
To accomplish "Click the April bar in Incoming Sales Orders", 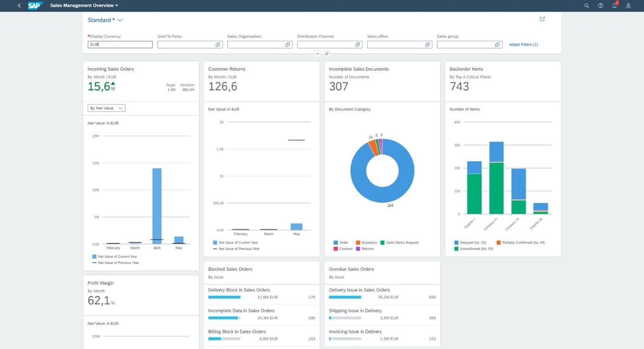I will 157,206.
